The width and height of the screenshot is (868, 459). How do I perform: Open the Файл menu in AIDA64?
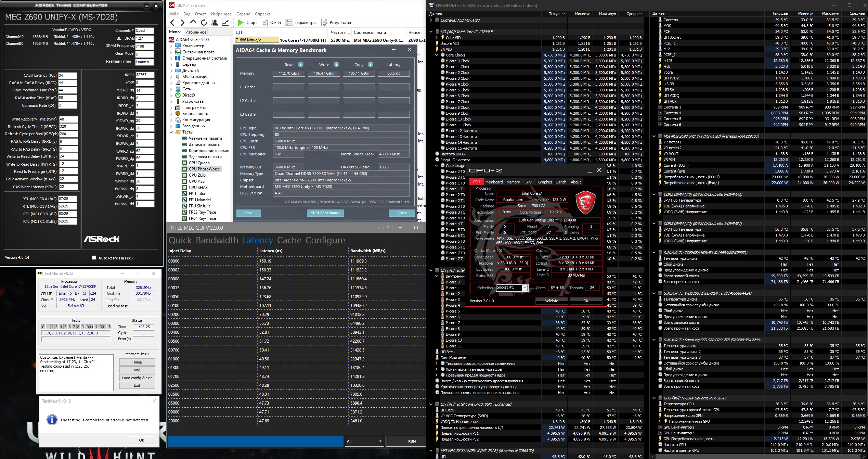point(174,14)
